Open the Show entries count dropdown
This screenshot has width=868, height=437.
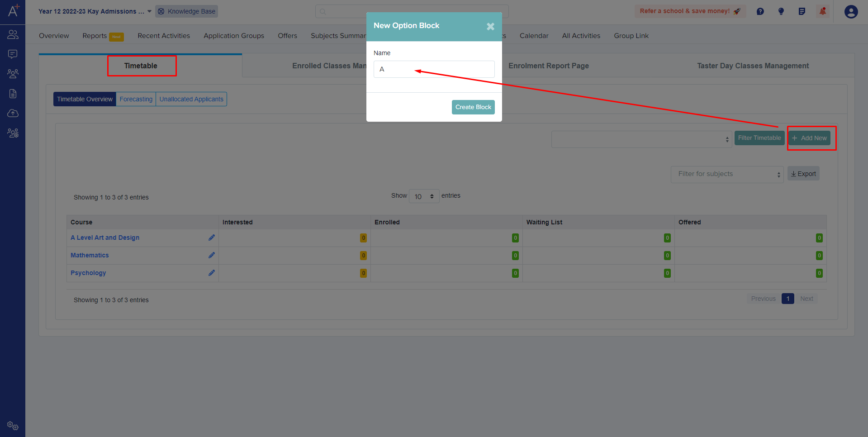pos(424,196)
